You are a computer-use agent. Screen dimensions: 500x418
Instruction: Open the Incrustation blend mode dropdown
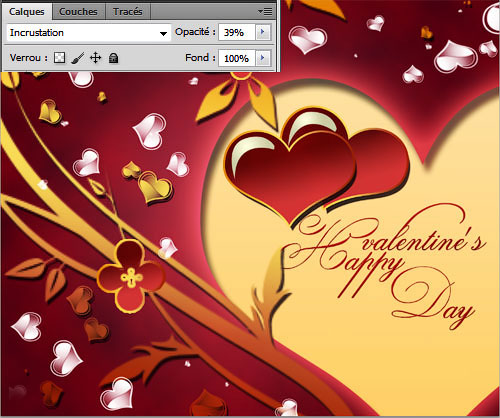tap(88, 33)
